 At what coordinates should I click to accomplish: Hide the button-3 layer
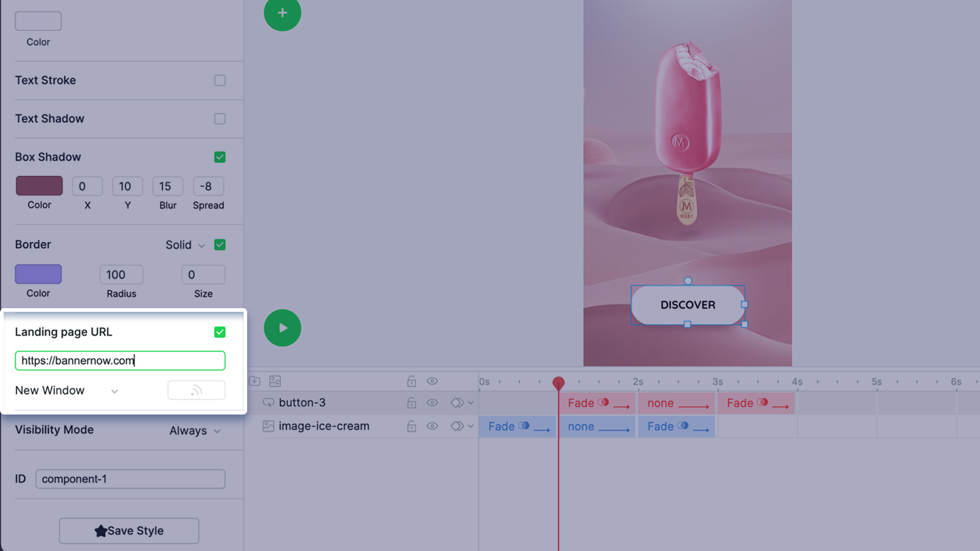[x=432, y=403]
